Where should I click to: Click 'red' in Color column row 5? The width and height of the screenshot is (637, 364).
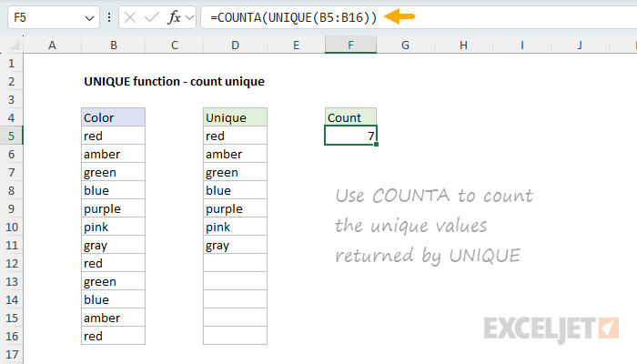[114, 136]
